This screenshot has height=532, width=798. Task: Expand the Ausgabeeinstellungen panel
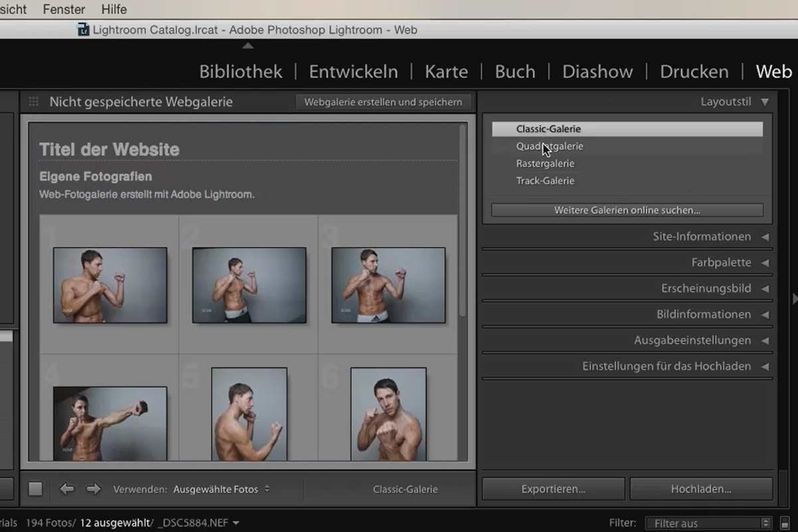point(765,340)
